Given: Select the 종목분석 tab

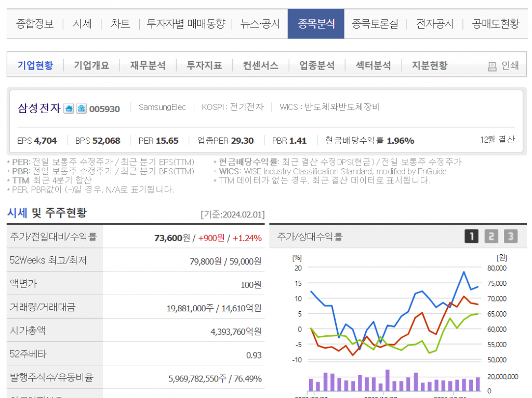Looking at the screenshot, I should pyautogui.click(x=316, y=24).
